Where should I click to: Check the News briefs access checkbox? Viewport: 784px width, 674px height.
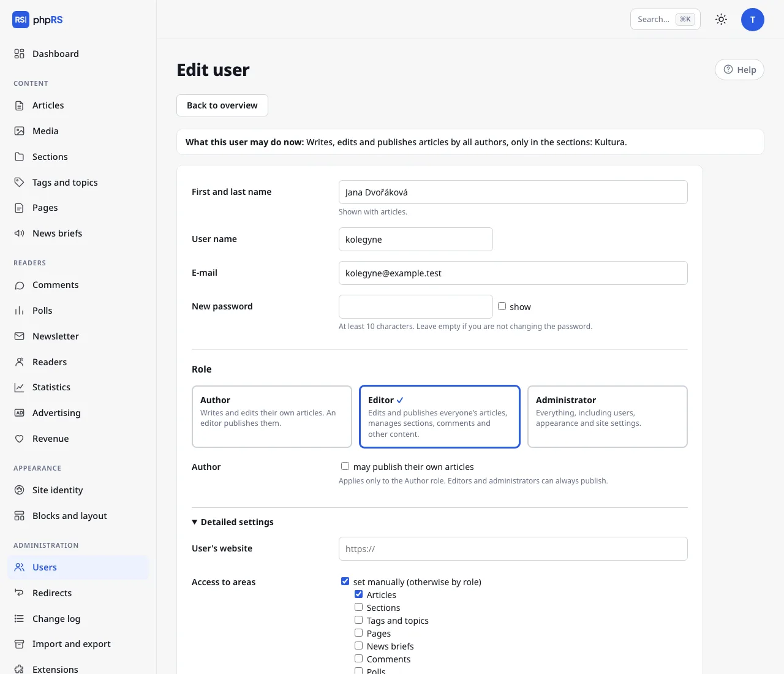tap(359, 646)
